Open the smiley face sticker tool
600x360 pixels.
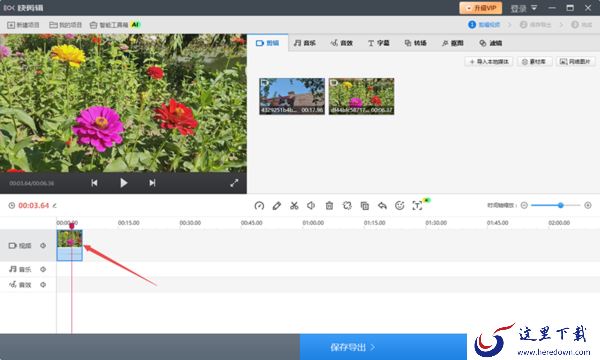coord(399,206)
